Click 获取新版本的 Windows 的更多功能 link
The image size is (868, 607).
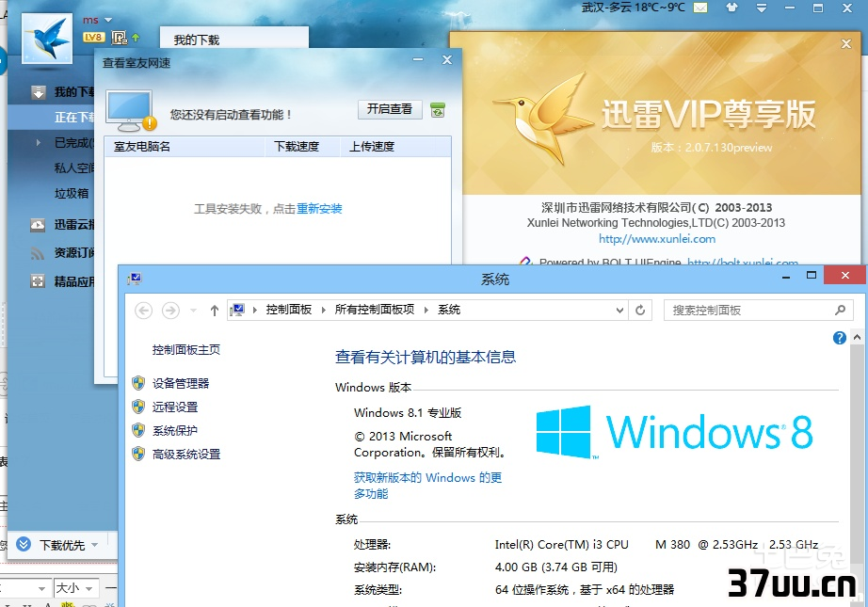click(x=428, y=486)
